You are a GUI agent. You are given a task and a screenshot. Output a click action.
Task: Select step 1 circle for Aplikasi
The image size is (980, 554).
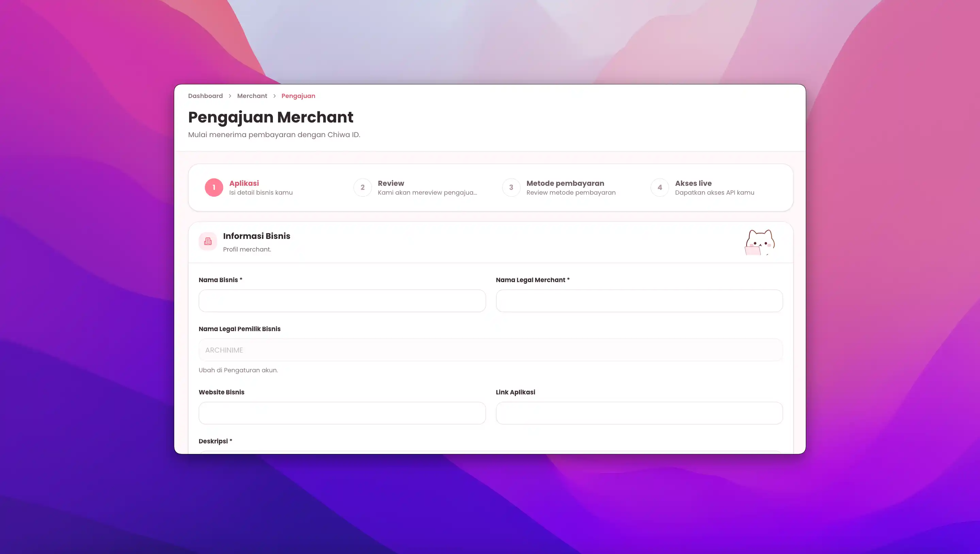point(214,188)
